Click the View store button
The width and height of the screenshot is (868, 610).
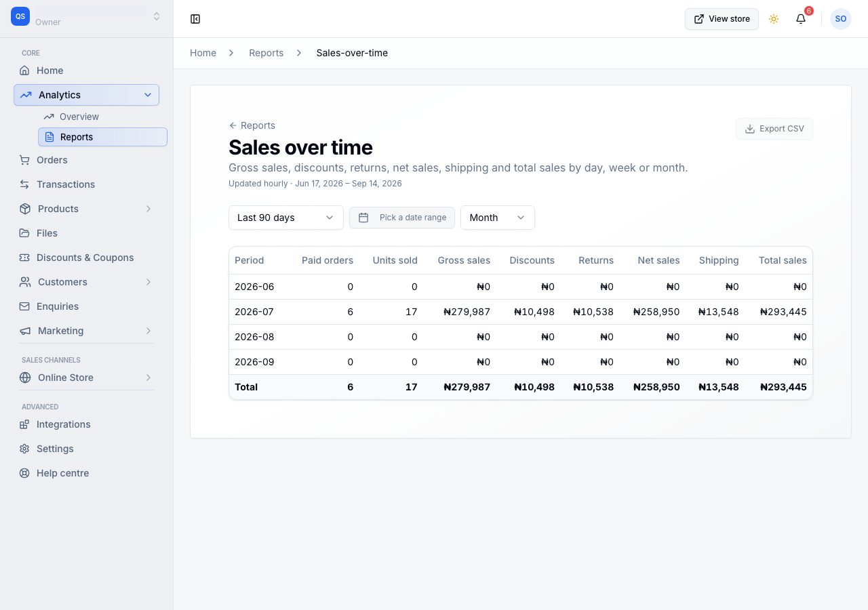coord(722,19)
